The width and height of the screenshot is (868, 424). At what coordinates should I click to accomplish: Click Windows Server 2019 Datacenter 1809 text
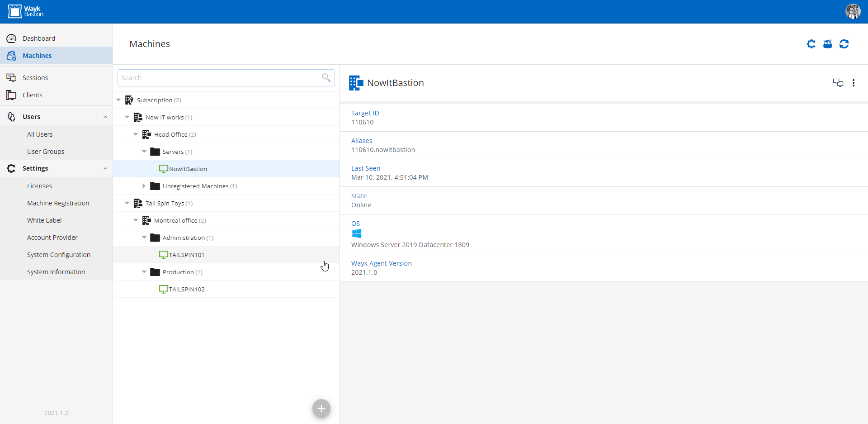click(410, 245)
